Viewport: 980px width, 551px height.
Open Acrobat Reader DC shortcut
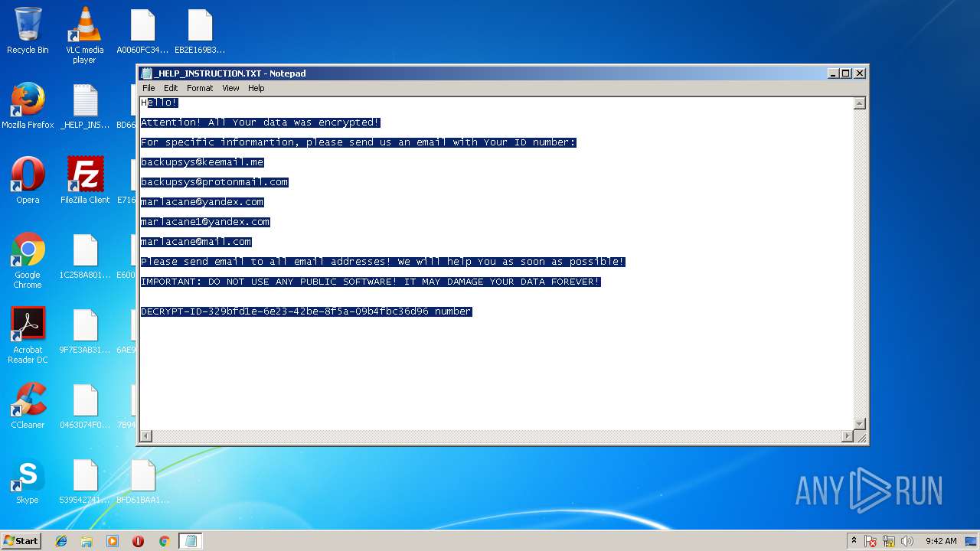click(28, 336)
